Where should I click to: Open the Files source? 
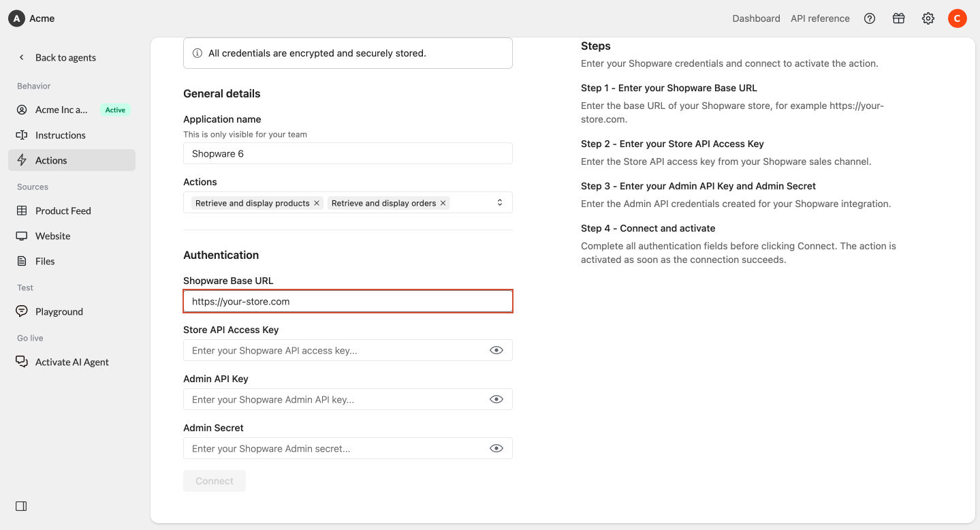72,261
